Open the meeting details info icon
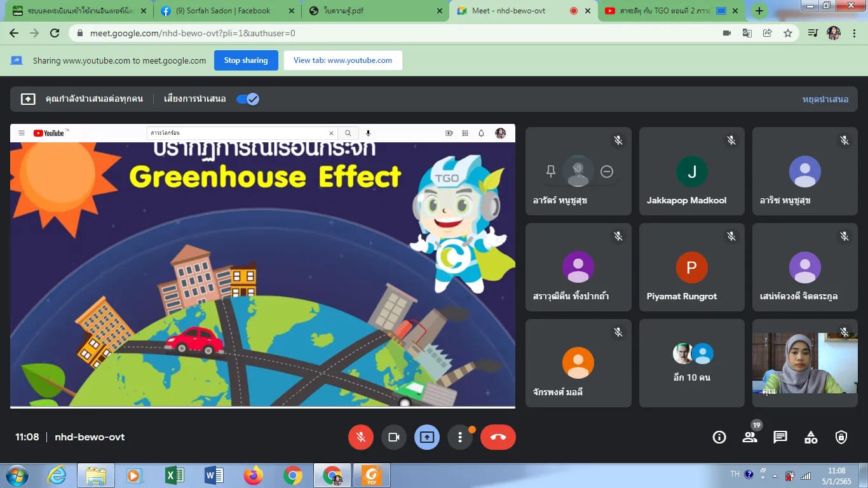The width and height of the screenshot is (868, 488). [x=719, y=437]
